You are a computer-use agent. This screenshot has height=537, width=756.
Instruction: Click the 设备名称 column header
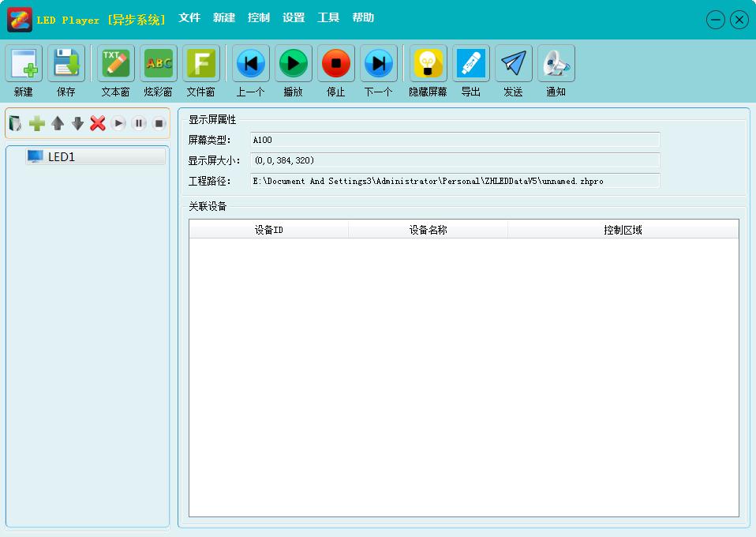[428, 230]
